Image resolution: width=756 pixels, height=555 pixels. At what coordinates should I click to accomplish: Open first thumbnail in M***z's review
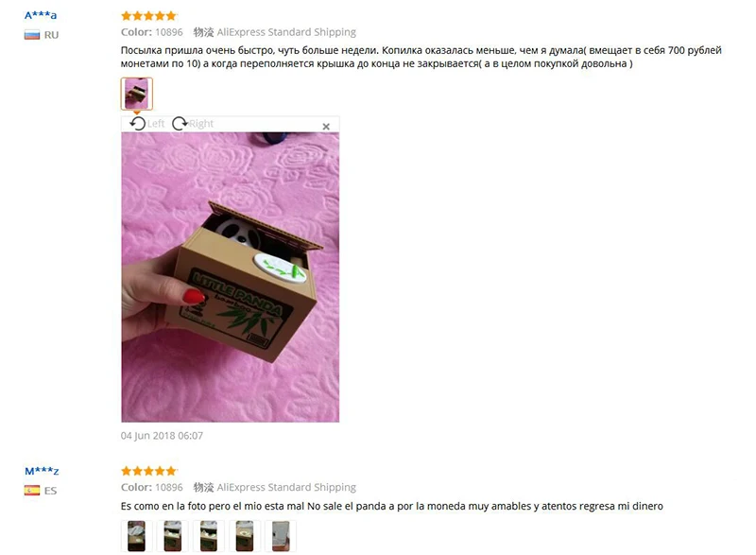(x=136, y=536)
